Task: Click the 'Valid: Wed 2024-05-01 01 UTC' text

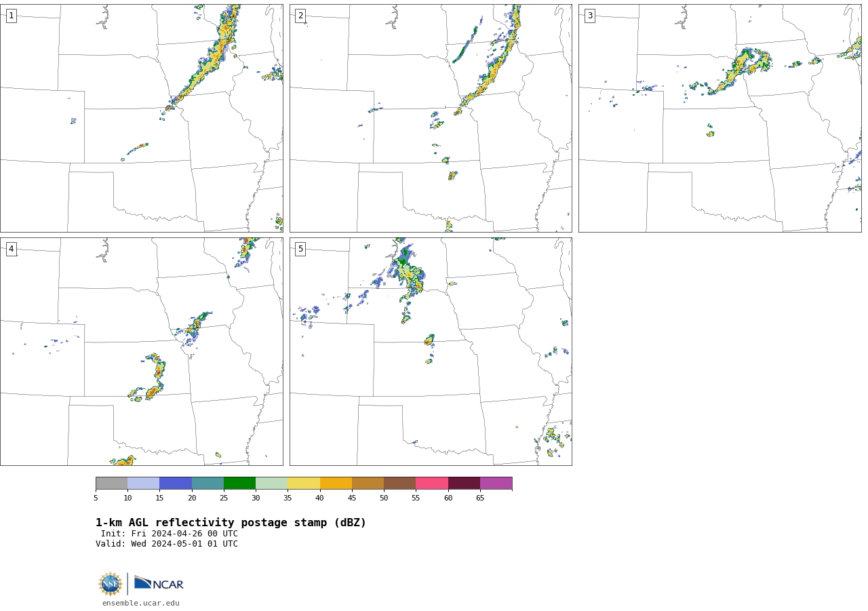Action: (167, 544)
